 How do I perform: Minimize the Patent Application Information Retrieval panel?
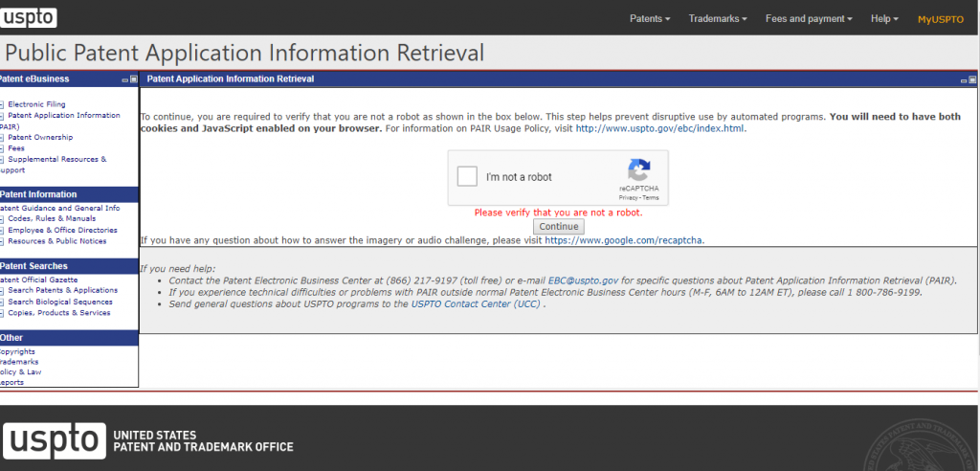[x=962, y=79]
